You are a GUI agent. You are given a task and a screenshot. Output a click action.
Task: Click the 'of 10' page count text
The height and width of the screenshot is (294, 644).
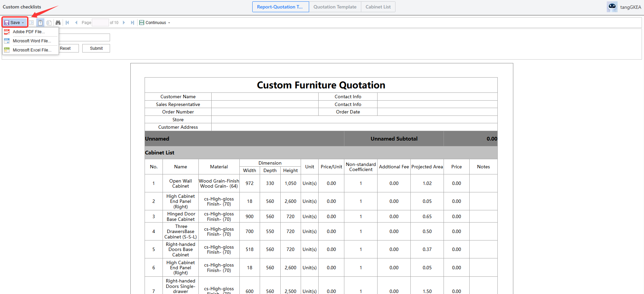tap(114, 23)
